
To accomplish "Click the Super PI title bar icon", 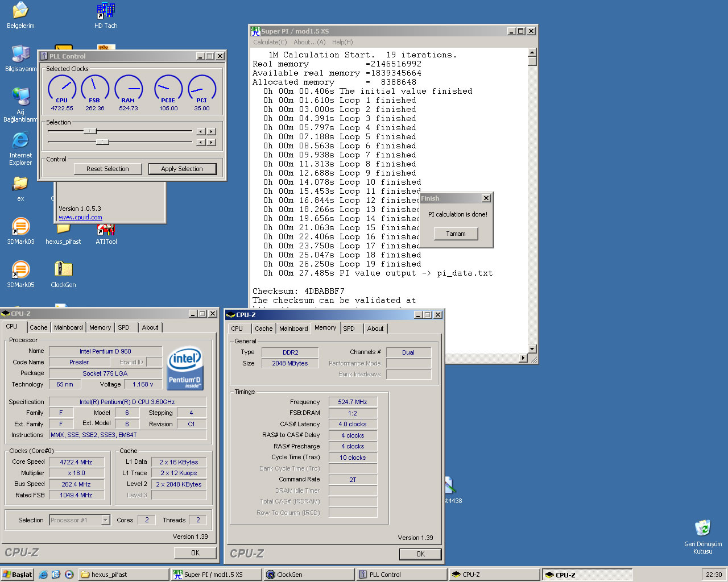I will (255, 31).
